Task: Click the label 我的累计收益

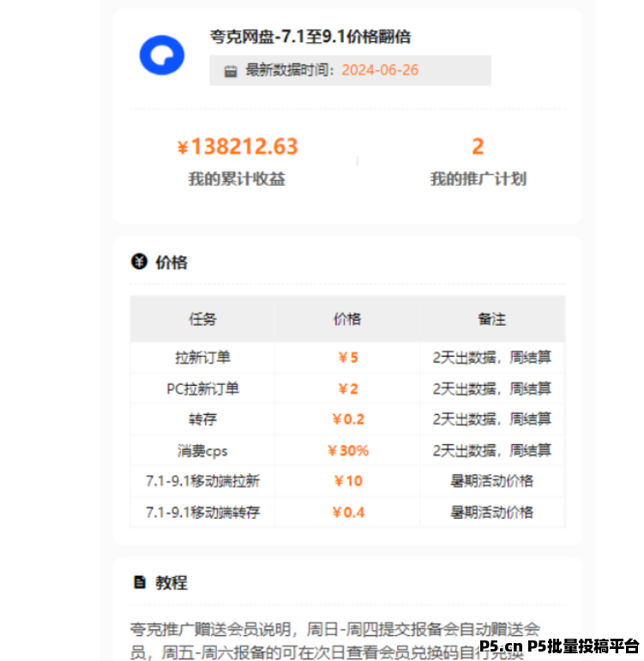Action: click(237, 178)
